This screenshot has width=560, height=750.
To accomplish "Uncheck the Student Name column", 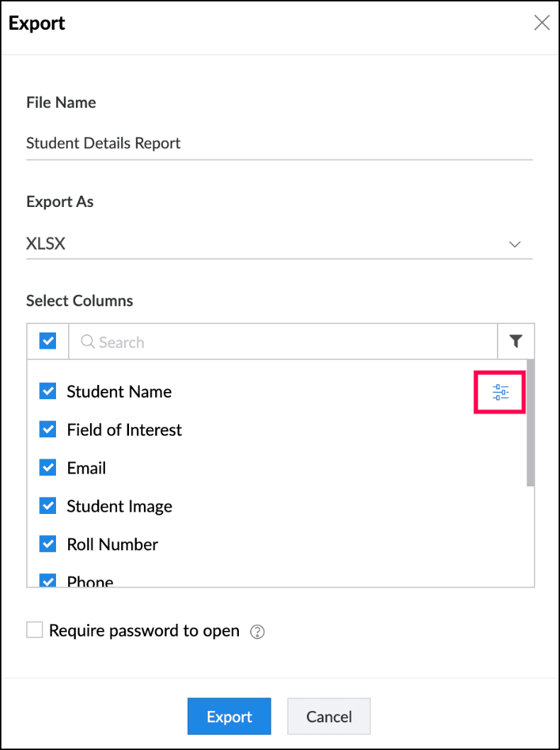I will tap(47, 391).
